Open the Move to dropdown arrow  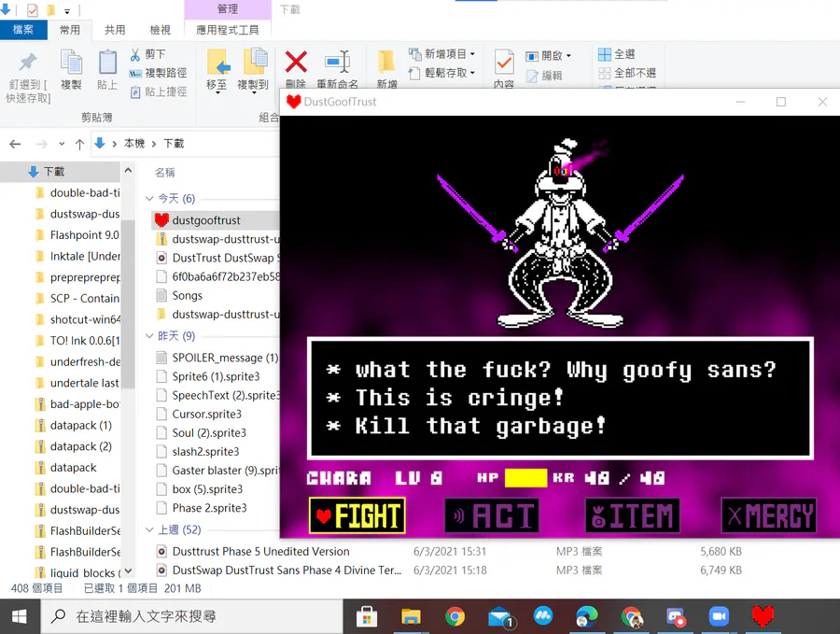217,92
